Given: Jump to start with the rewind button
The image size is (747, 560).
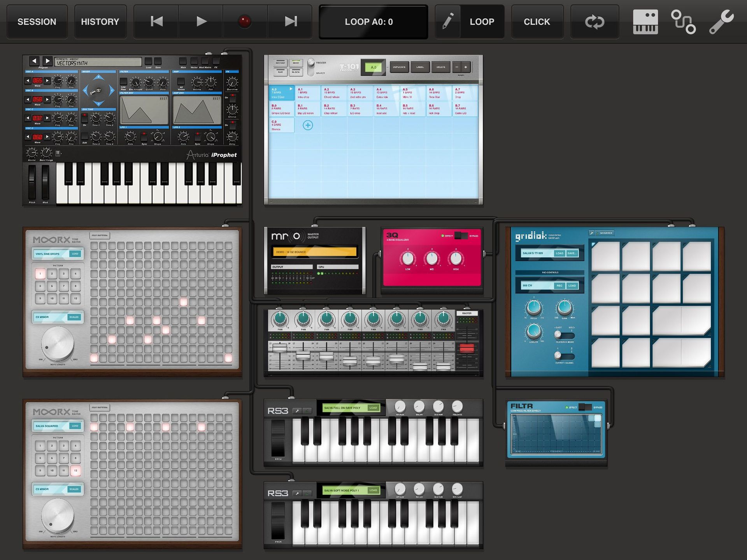Looking at the screenshot, I should pyautogui.click(x=156, y=22).
